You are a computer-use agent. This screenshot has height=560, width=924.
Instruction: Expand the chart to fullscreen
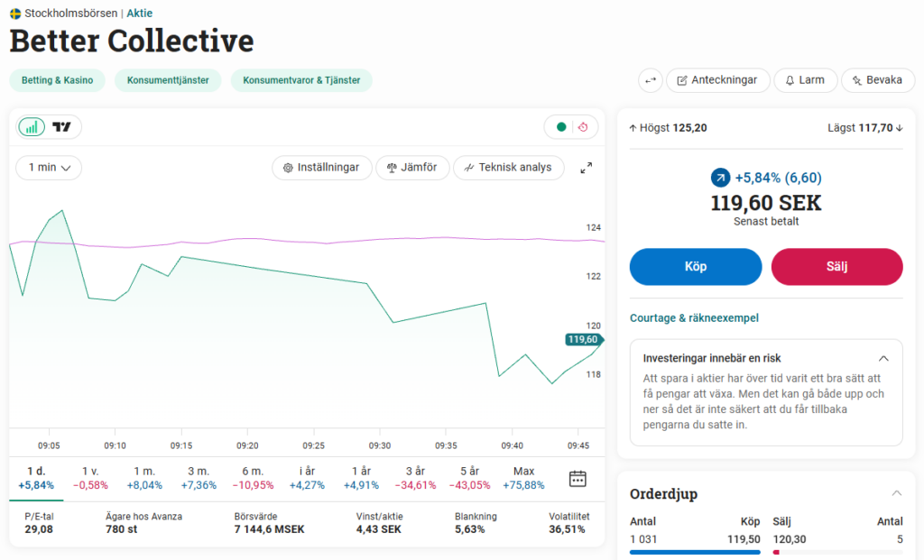coord(586,168)
